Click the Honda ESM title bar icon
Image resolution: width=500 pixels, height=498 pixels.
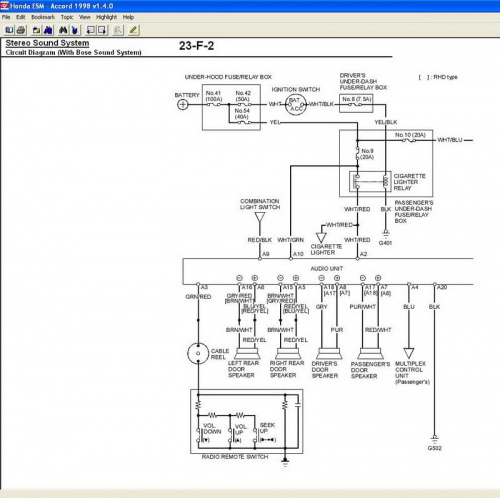tap(4, 6)
